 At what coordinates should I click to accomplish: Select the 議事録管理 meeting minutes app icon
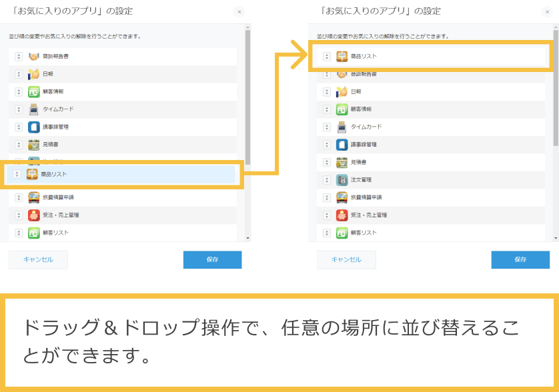[x=341, y=145]
